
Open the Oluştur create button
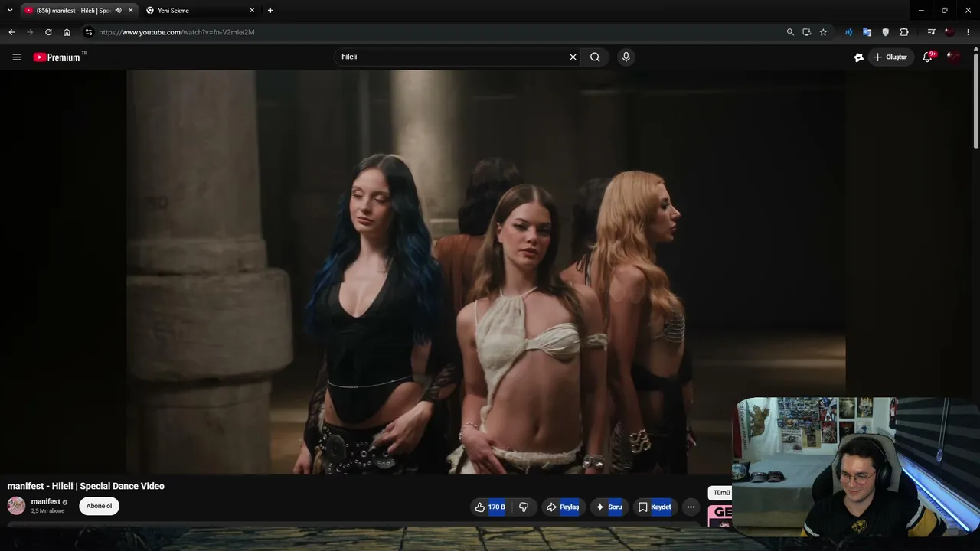pyautogui.click(x=891, y=57)
